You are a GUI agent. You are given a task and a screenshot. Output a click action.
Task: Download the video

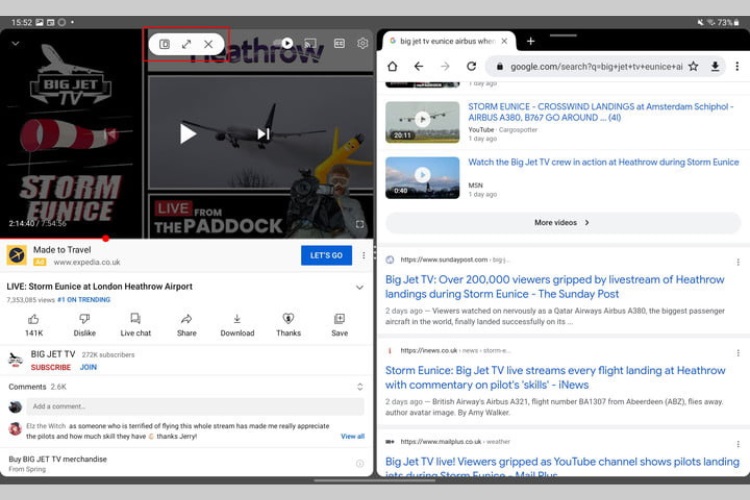237,325
